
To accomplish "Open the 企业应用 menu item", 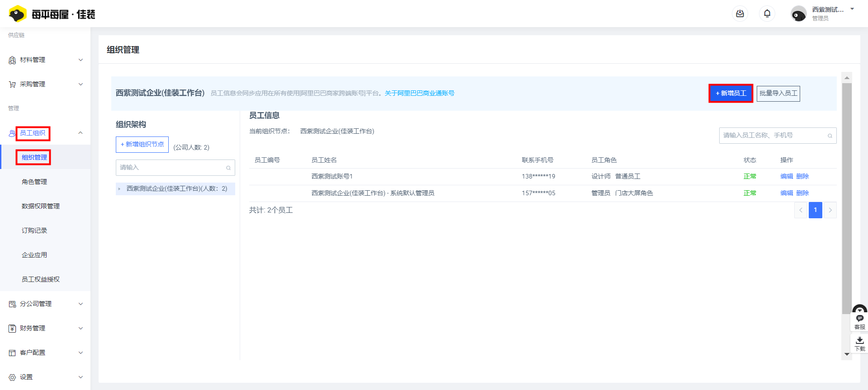I will point(34,255).
